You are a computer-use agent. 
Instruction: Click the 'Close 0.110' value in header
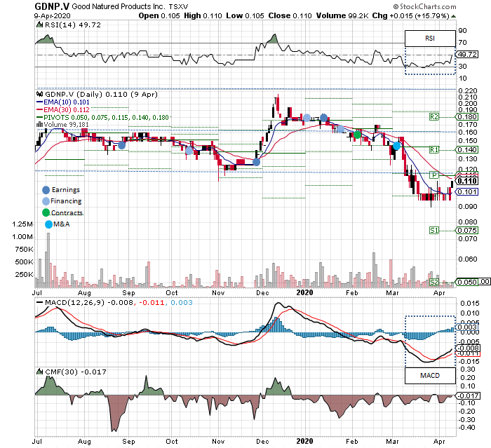(x=290, y=15)
